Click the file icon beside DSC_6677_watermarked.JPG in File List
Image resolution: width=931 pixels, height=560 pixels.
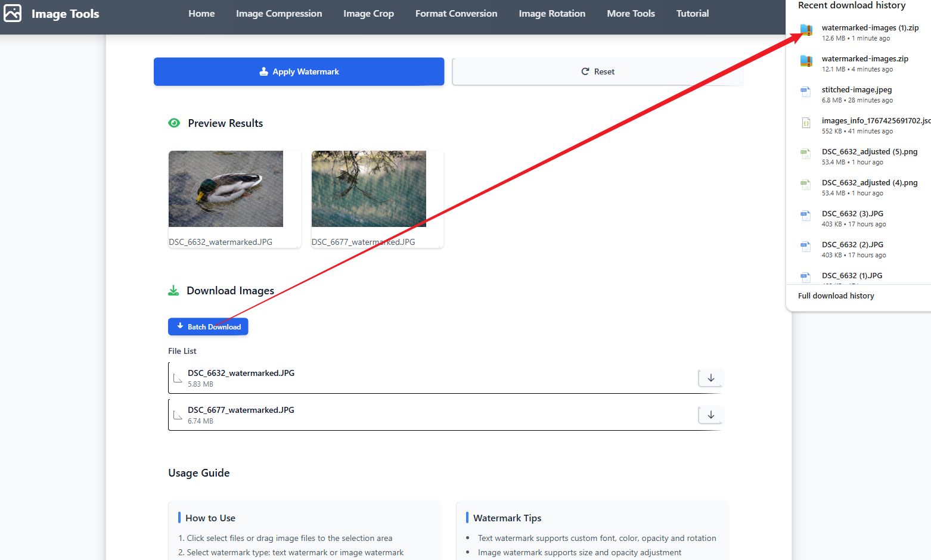tap(178, 415)
